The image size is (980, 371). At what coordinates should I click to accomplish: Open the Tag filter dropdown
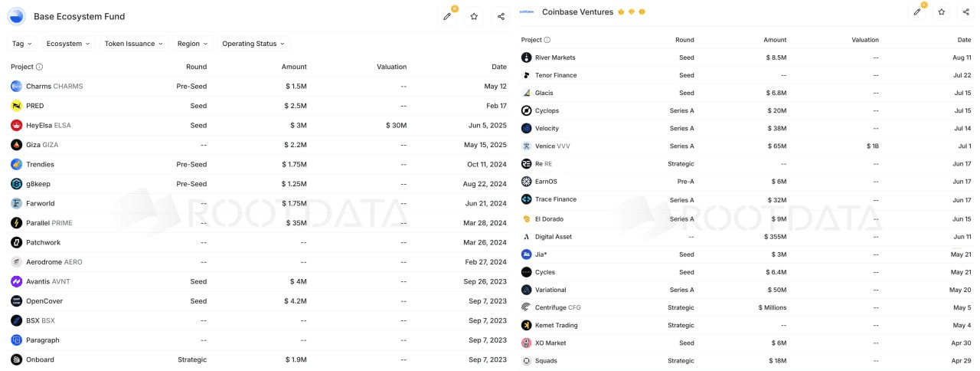click(x=21, y=44)
